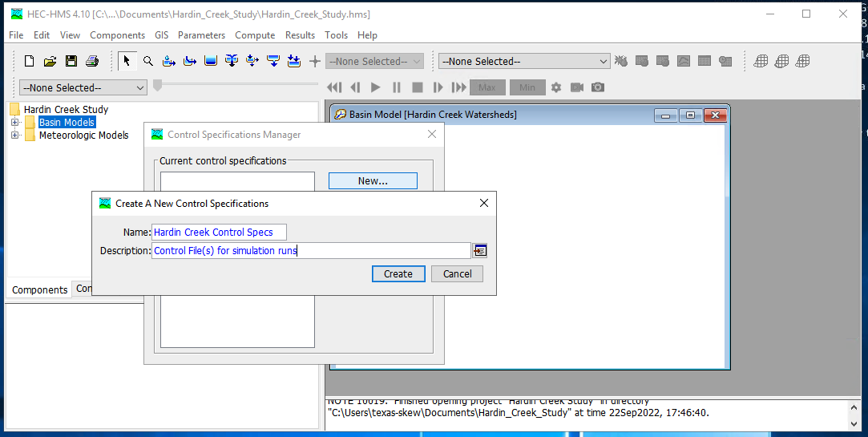
Task: Open the animation settings gear icon
Action: 555,87
